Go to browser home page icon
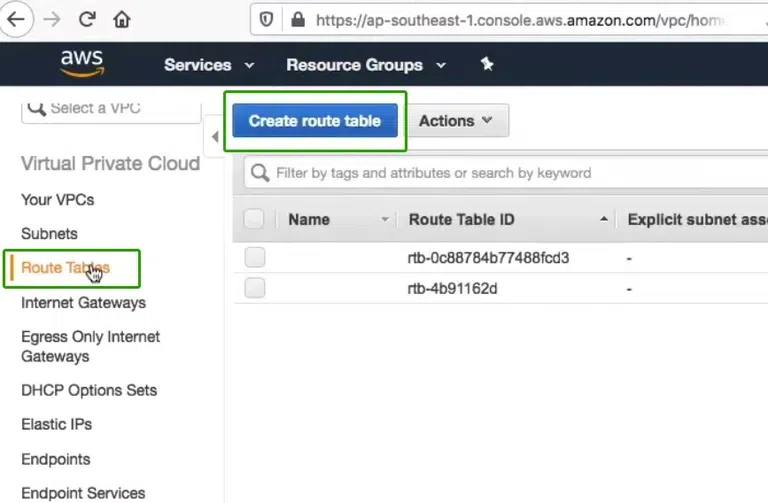This screenshot has width=768, height=503. point(121,19)
